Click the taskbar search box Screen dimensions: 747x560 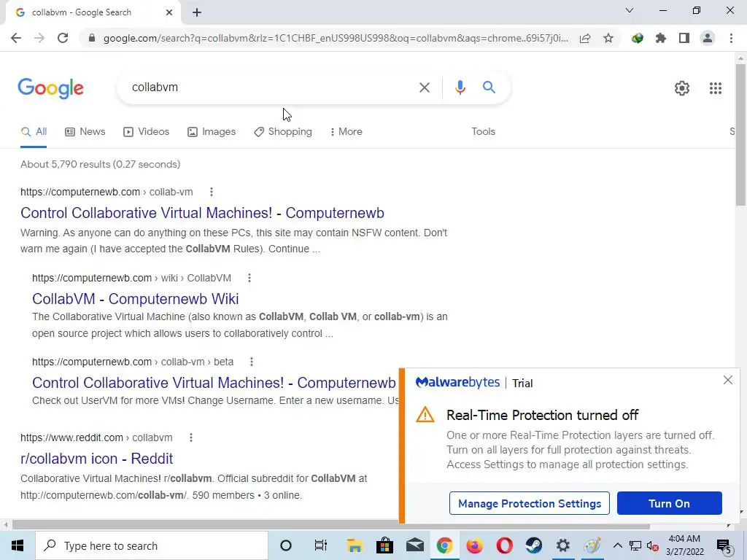click(152, 545)
